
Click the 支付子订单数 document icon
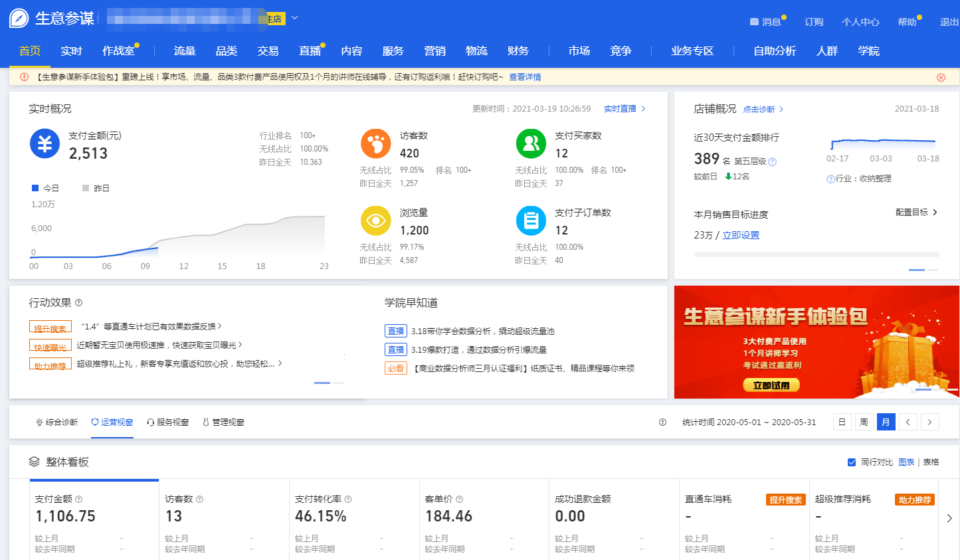point(531,221)
